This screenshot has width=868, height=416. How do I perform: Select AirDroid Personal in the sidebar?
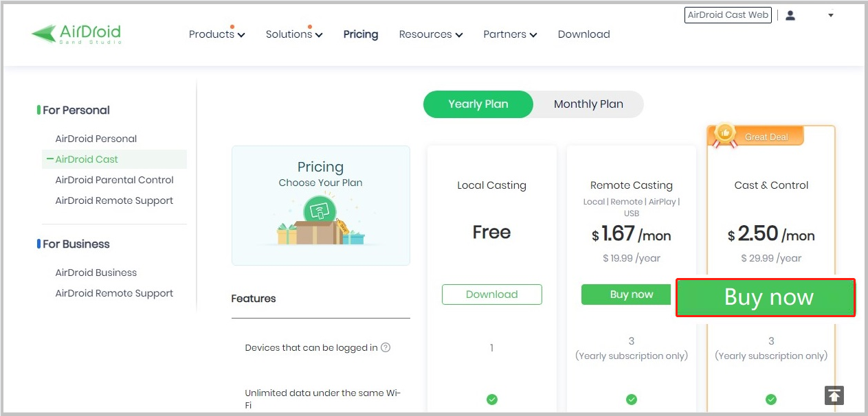(x=96, y=139)
